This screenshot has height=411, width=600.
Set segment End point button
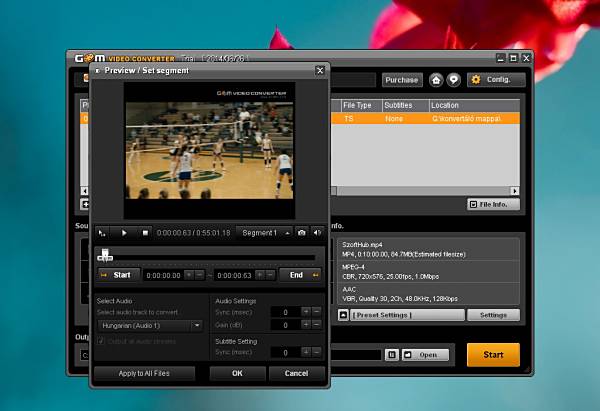click(x=300, y=275)
